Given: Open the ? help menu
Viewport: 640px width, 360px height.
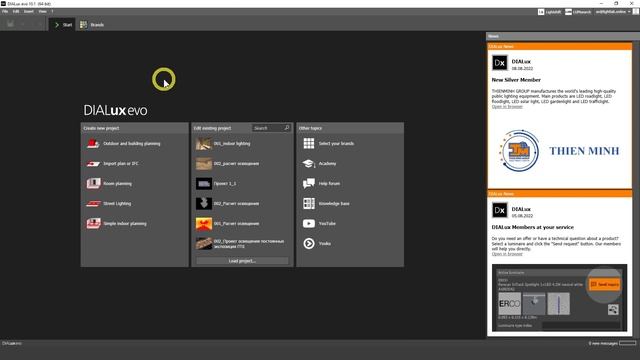Looking at the screenshot, I should [52, 11].
